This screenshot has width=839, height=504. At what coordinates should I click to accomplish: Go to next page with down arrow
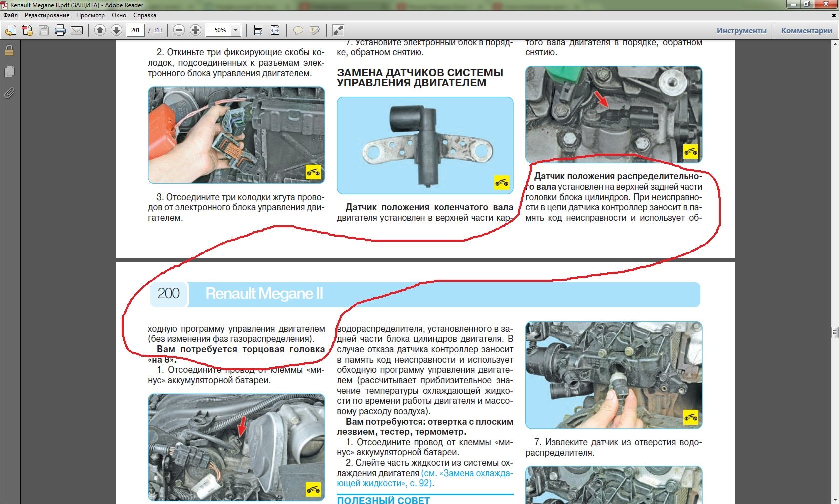(x=116, y=30)
